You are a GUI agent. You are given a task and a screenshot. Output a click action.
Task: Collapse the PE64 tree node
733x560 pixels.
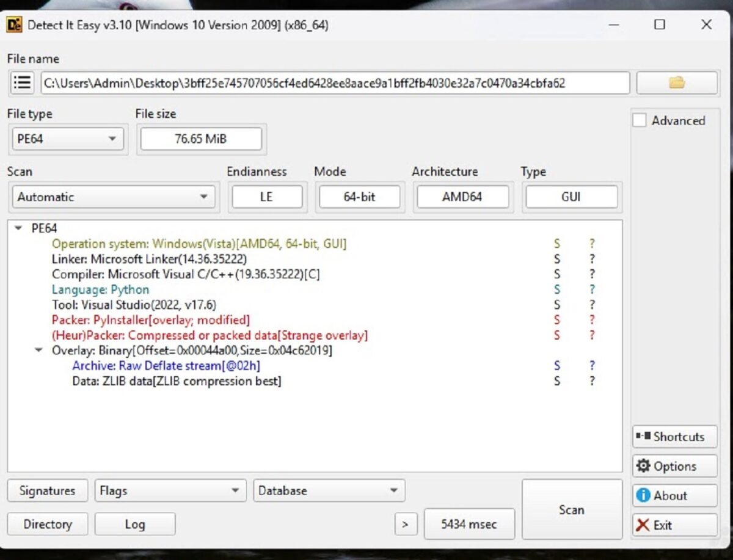coord(18,228)
